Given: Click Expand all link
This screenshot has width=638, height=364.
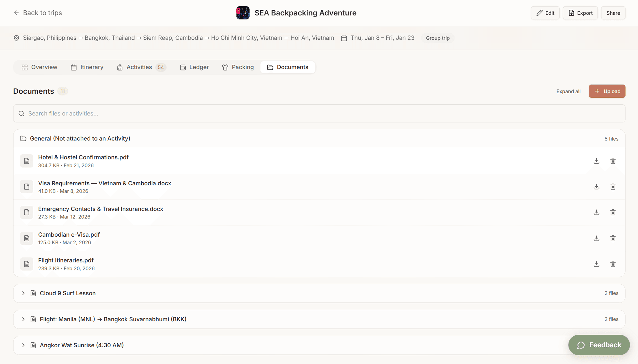Looking at the screenshot, I should tap(568, 92).
